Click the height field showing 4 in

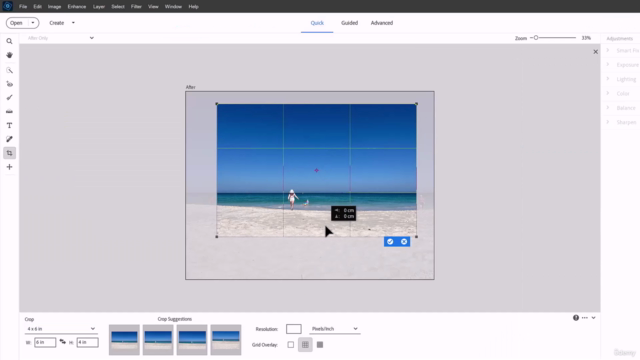87,342
